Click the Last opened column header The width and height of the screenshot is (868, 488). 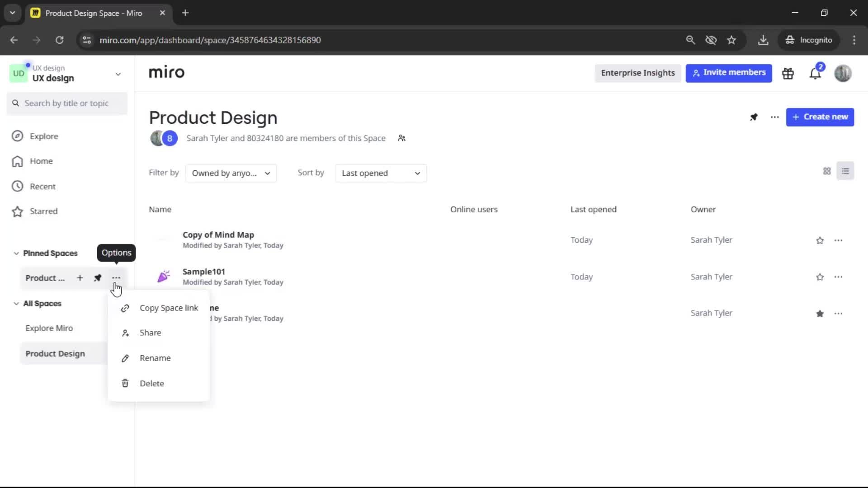[593, 210]
